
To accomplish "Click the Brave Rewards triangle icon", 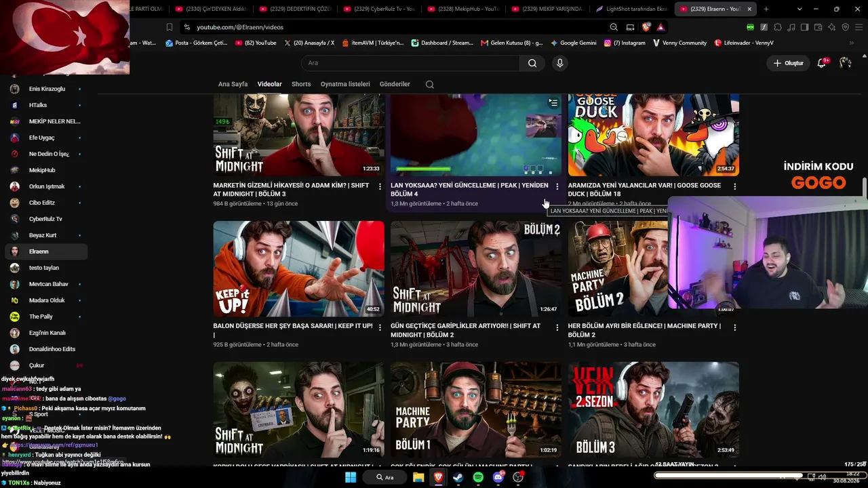I will click(x=660, y=27).
